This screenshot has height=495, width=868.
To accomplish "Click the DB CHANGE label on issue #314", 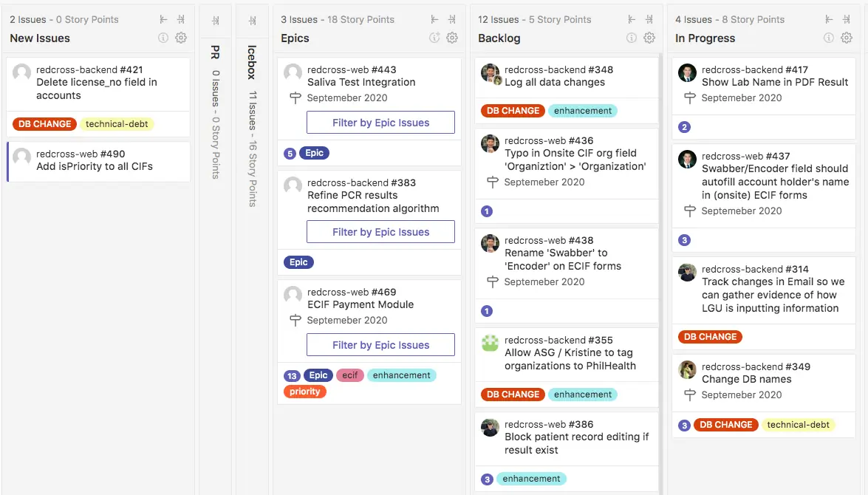I will click(x=710, y=337).
